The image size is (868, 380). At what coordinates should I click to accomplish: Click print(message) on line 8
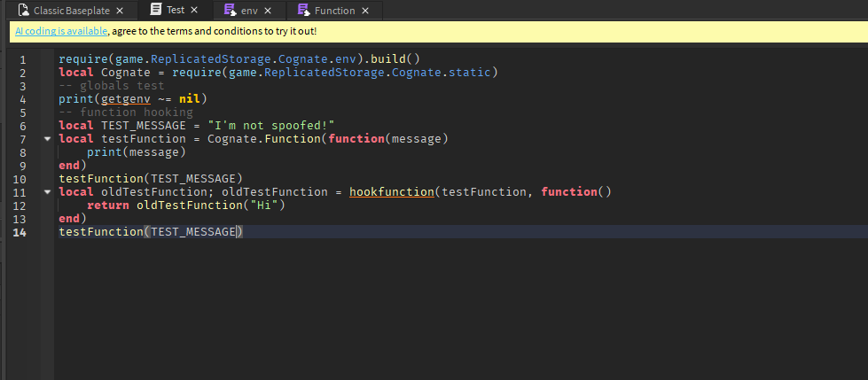(x=137, y=152)
